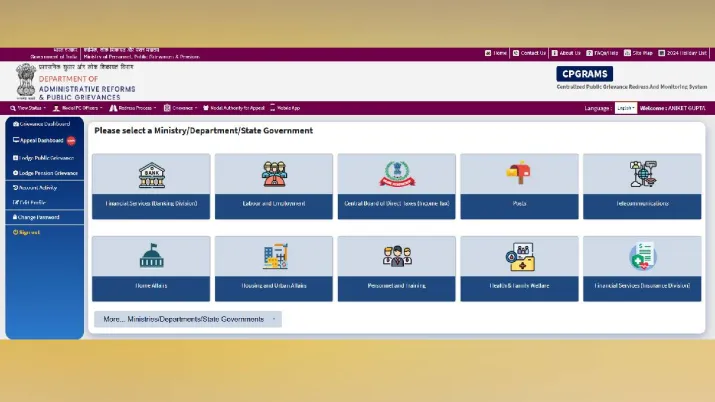Open Change Password in the sidebar
The image size is (715, 402).
click(x=36, y=217)
